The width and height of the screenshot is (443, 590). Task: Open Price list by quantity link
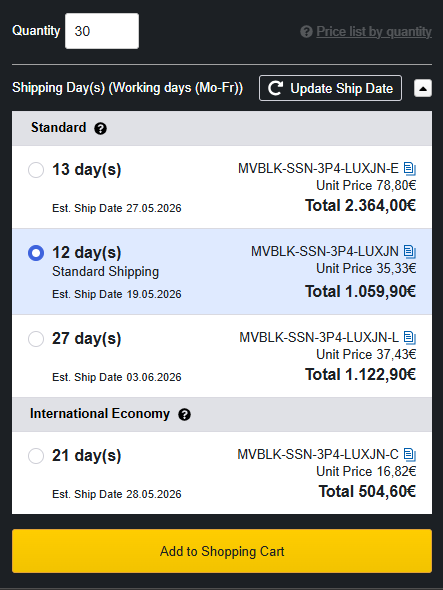point(374,32)
